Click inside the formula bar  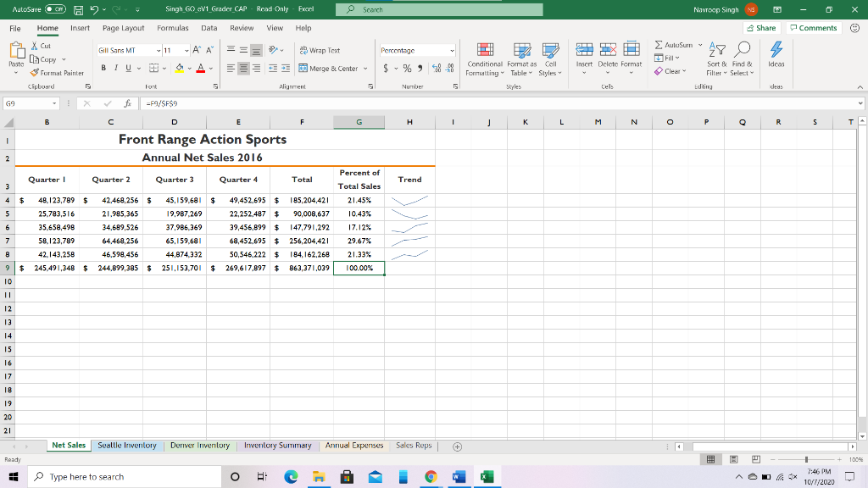[x=254, y=103]
